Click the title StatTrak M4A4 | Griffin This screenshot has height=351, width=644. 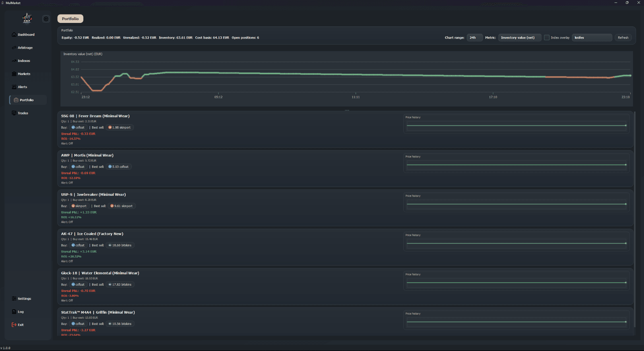pos(98,312)
